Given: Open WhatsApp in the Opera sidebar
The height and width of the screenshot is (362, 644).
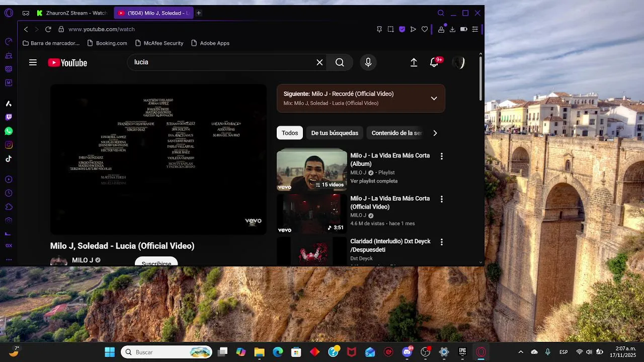Looking at the screenshot, I should 9,131.
